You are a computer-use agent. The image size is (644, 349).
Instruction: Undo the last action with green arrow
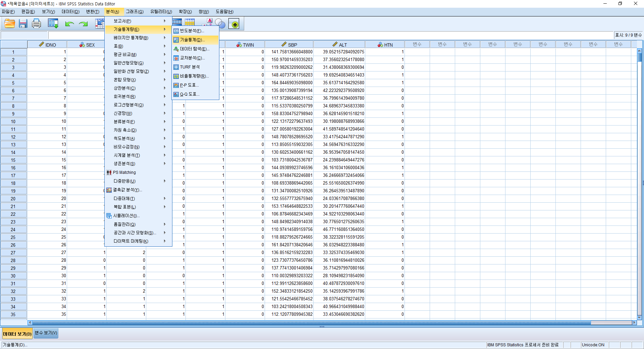tap(69, 23)
